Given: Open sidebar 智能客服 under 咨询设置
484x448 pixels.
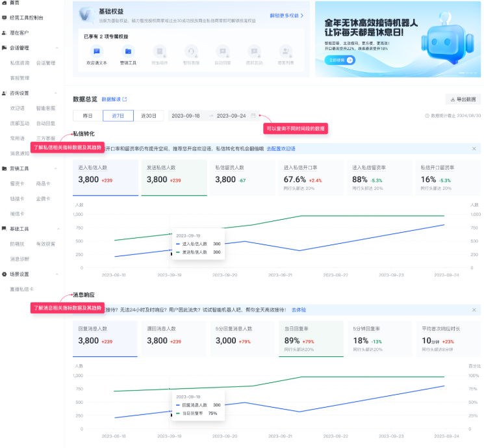Looking at the screenshot, I should [45, 108].
